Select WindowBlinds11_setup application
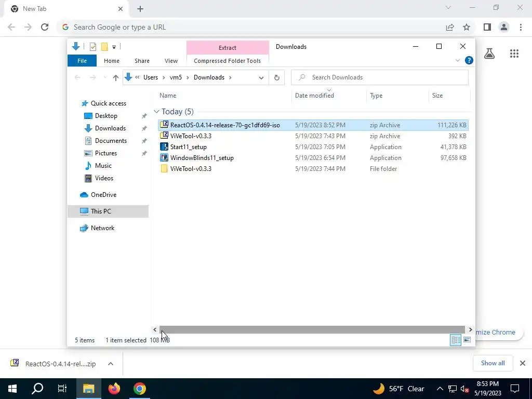 click(x=313, y=158)
